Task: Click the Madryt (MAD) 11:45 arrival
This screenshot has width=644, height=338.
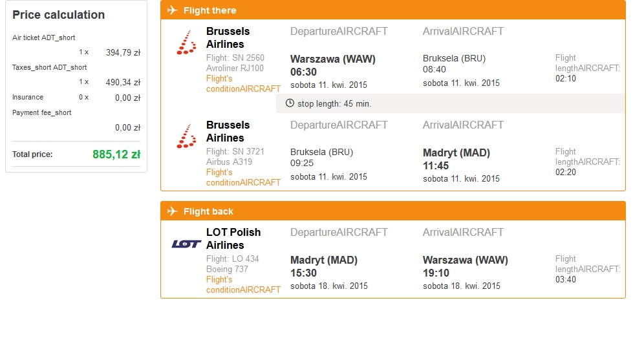Action: tap(456, 159)
